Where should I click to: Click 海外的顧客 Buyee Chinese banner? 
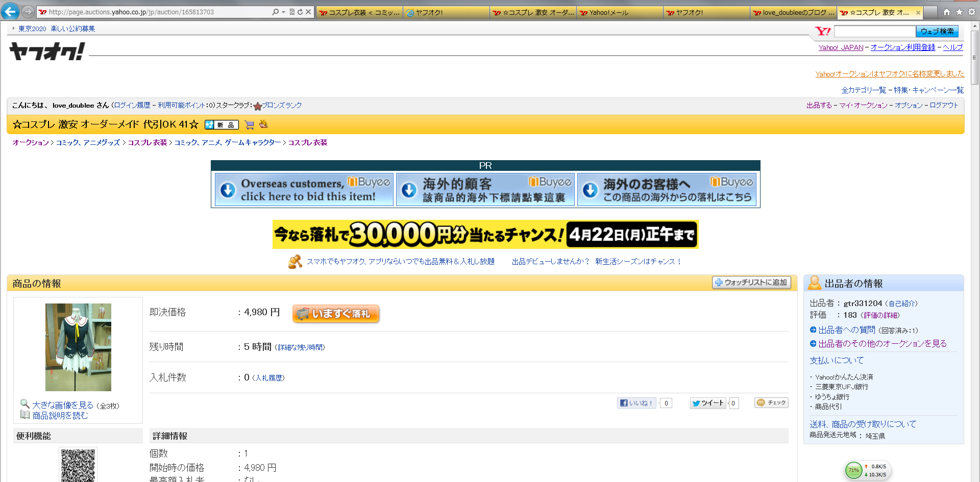(485, 190)
